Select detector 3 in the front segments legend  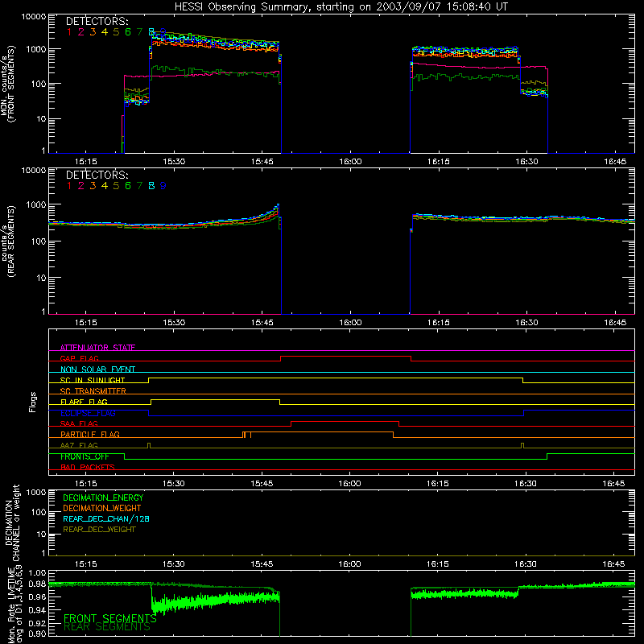point(93,32)
